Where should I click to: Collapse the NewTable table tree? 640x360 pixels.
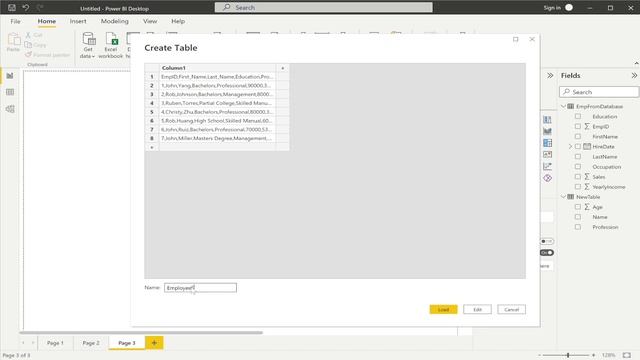click(x=564, y=197)
